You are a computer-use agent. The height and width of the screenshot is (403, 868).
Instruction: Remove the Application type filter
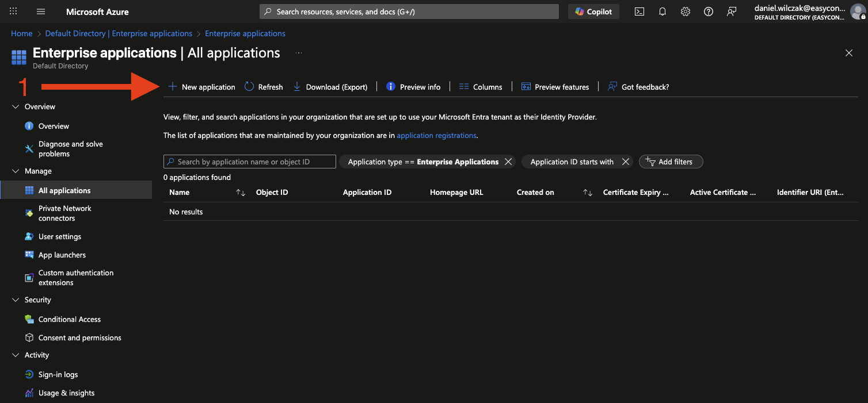tap(508, 162)
